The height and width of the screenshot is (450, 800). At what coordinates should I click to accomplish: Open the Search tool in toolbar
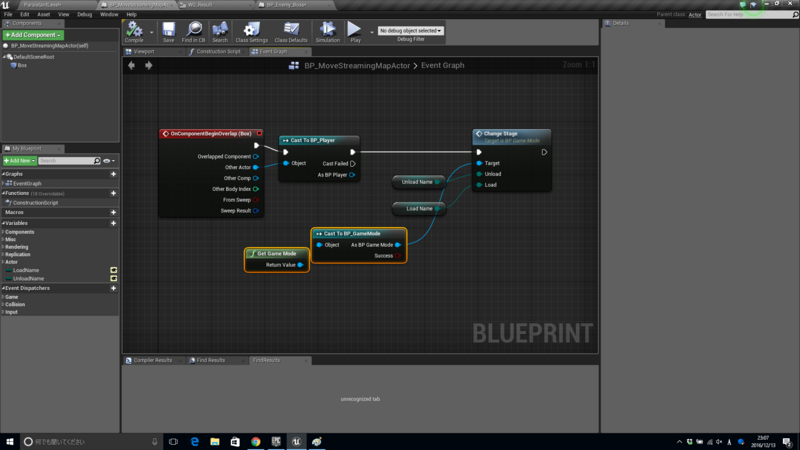click(x=220, y=32)
